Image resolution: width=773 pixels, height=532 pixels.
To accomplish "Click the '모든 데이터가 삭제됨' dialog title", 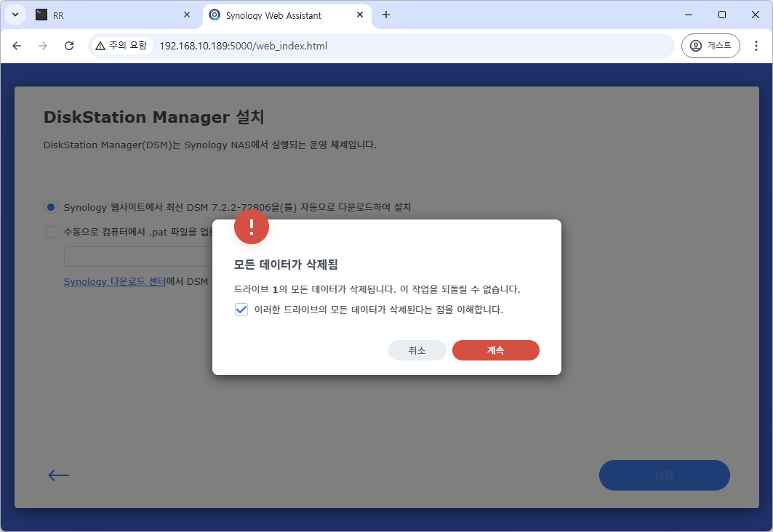I will 286,265.
